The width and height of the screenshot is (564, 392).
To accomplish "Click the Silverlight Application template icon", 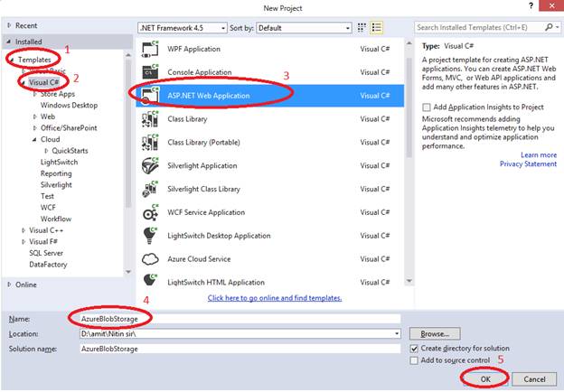I will click(150, 165).
